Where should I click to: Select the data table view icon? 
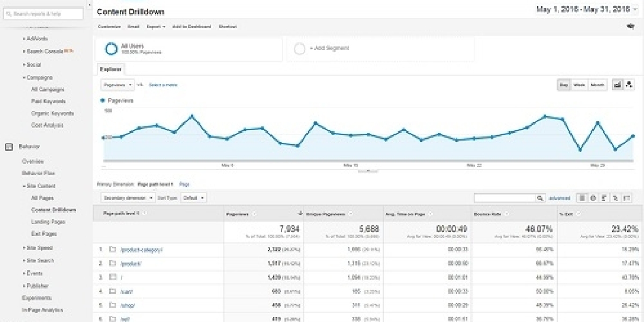pyautogui.click(x=582, y=198)
